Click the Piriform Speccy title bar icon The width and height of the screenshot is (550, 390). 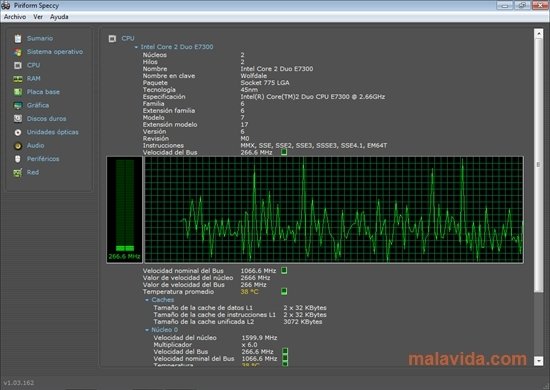click(x=6, y=5)
